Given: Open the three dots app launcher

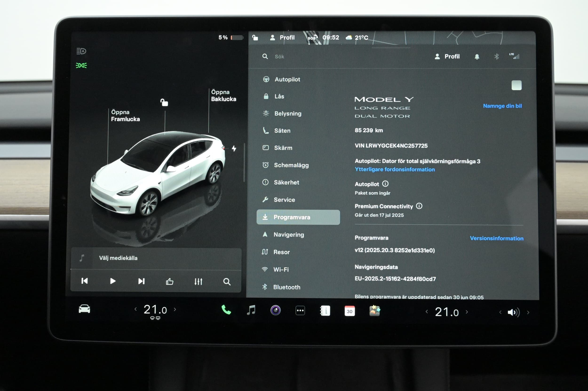Looking at the screenshot, I should (300, 311).
